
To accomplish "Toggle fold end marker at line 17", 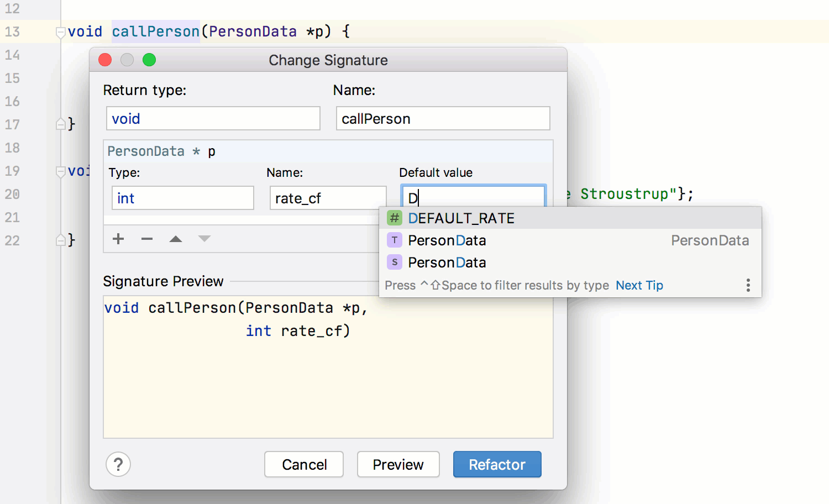I will tap(61, 124).
